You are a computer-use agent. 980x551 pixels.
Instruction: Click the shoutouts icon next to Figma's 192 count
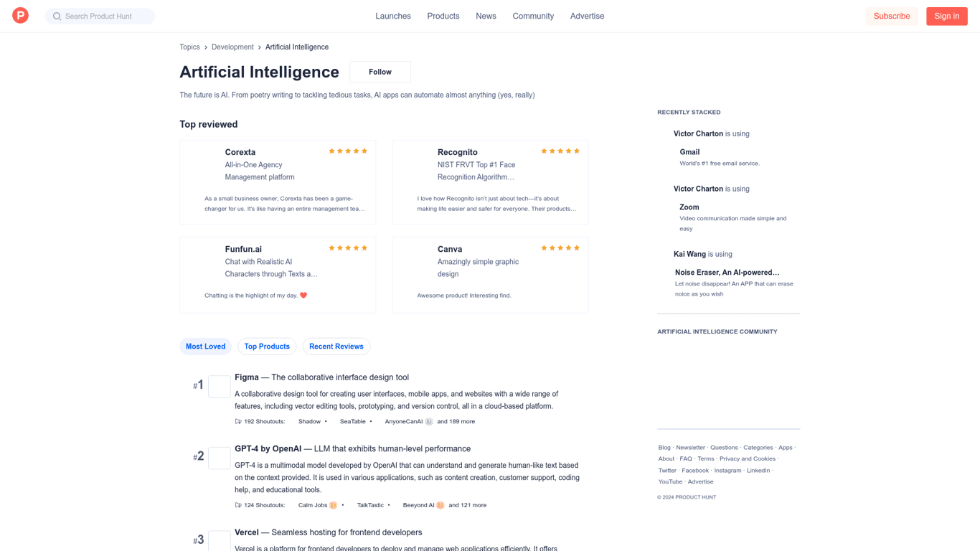point(237,421)
